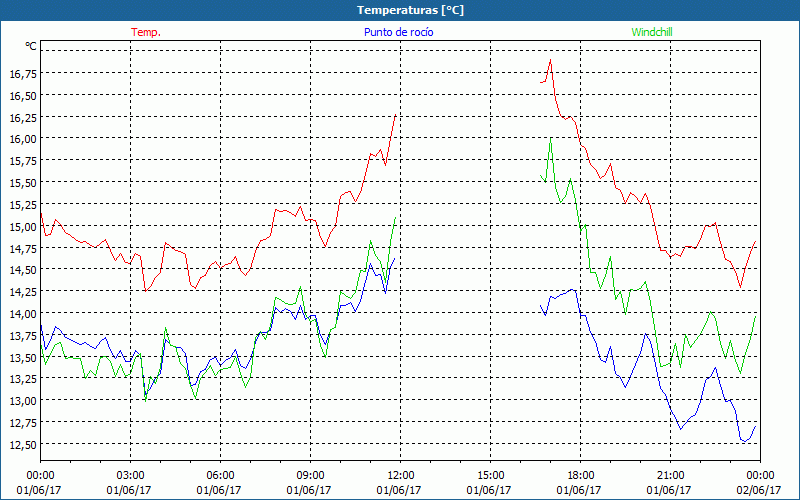Click the blue dew point minimum before midnight
The height and width of the screenshot is (500, 800).
745,441
